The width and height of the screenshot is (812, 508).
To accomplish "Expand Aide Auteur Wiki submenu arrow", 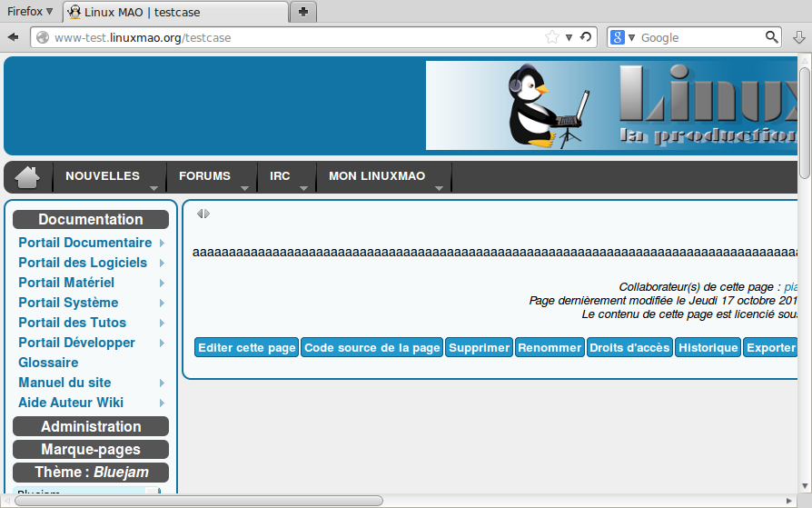I will 162,403.
